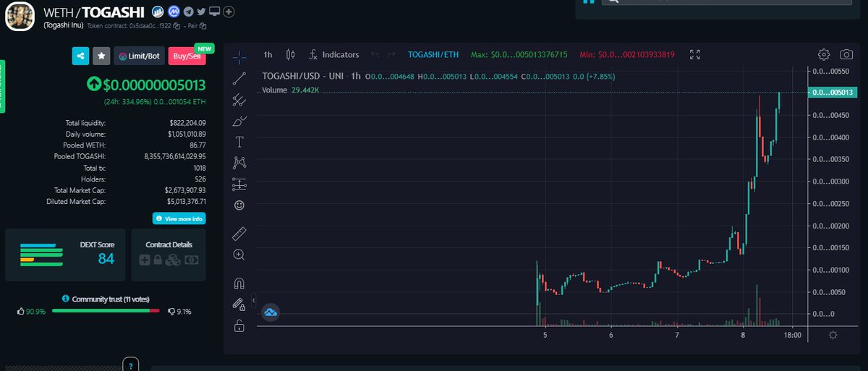The width and height of the screenshot is (868, 371).
Task: Click the TOGASHI/USD - UNI chart title
Action: (x=304, y=76)
